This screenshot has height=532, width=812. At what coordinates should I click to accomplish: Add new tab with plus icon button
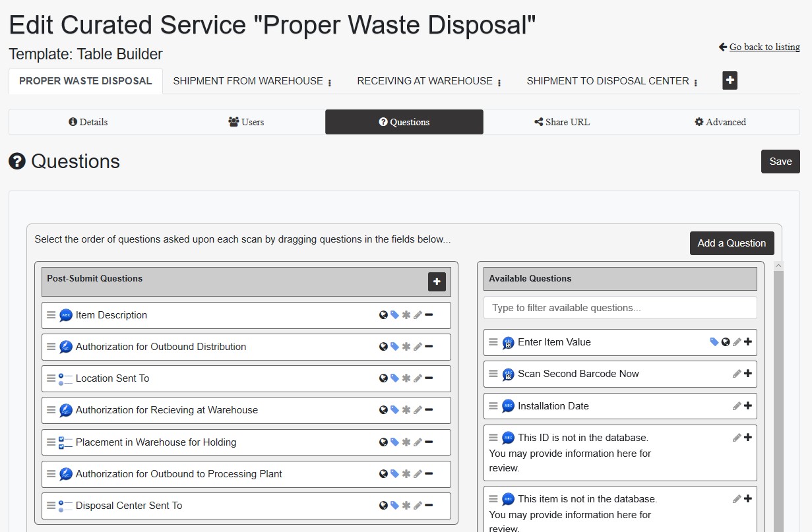[x=730, y=80]
